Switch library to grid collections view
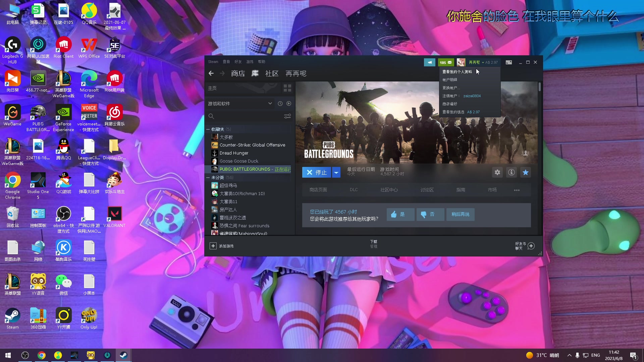Viewport: 644px width, 362px height. 287,88
